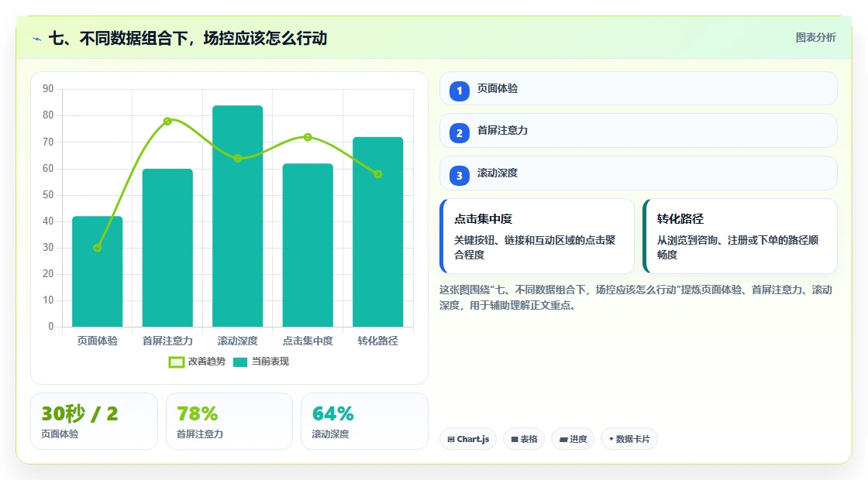Click the section title 七、不同数据组合下

click(x=188, y=39)
